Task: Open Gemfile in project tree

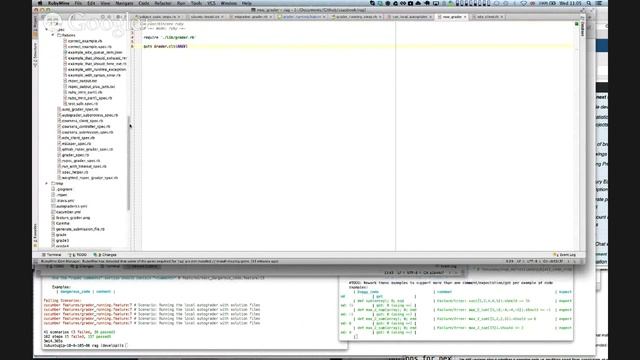Action: click(60, 224)
